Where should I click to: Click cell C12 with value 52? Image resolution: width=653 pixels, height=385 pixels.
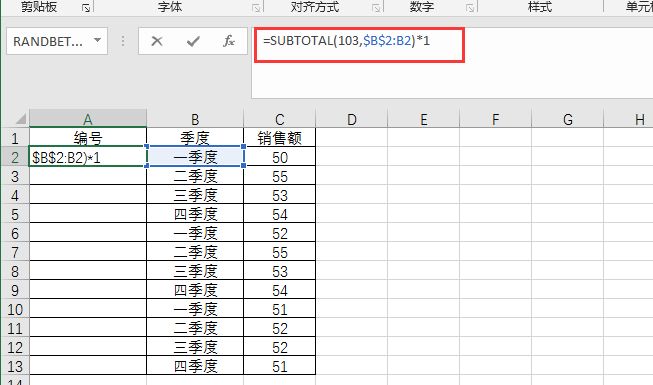pyautogui.click(x=280, y=347)
